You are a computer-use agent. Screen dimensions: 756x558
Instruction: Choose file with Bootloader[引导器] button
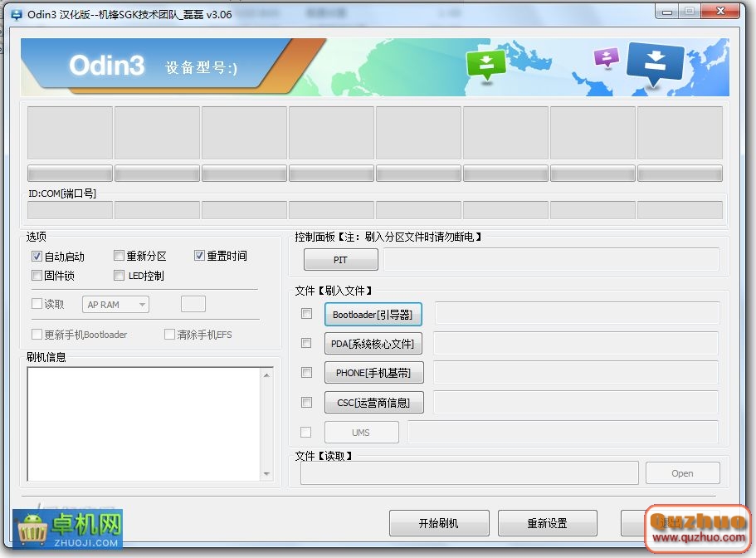(373, 315)
